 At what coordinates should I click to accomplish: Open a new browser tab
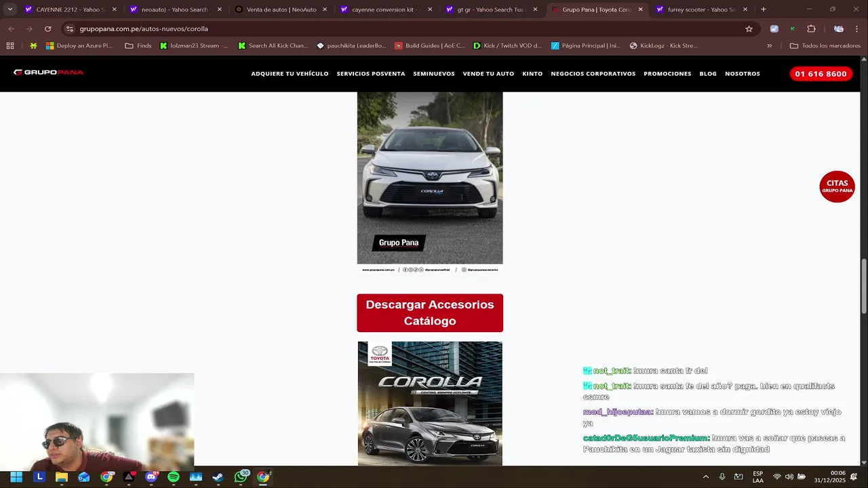pyautogui.click(x=763, y=9)
